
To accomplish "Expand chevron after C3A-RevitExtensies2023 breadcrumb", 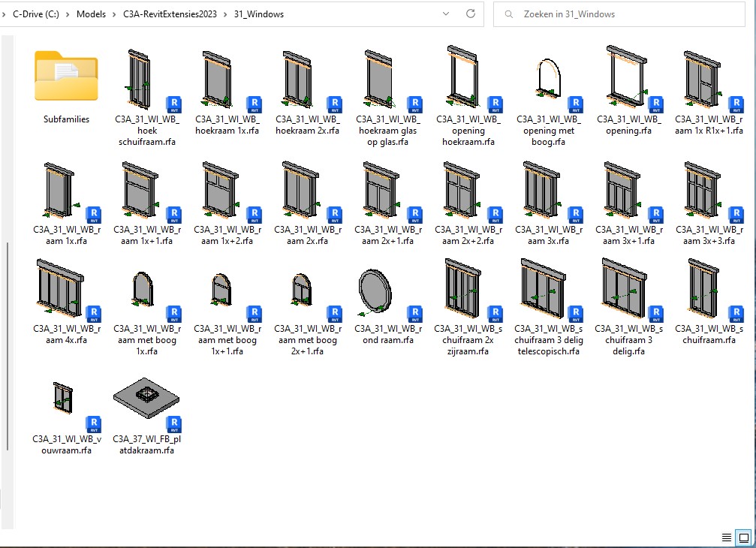I will pos(225,14).
